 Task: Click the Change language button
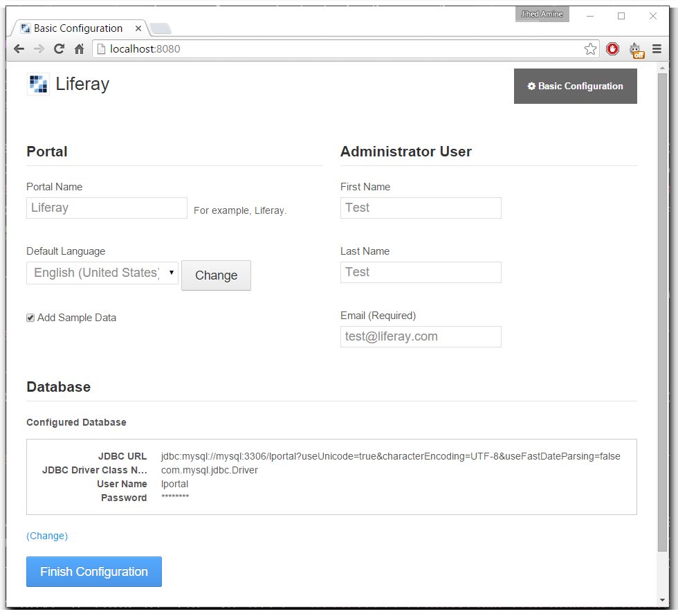(216, 275)
